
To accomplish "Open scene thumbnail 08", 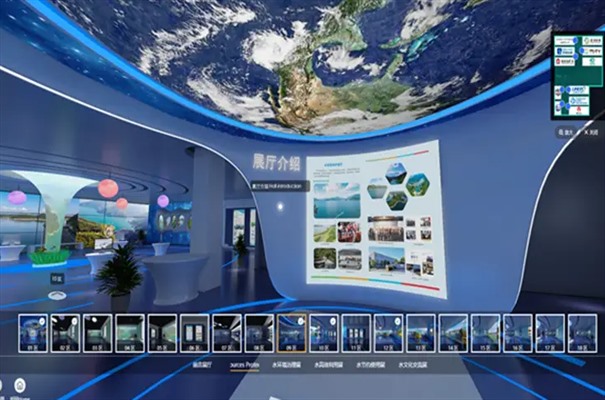I will (x=259, y=333).
